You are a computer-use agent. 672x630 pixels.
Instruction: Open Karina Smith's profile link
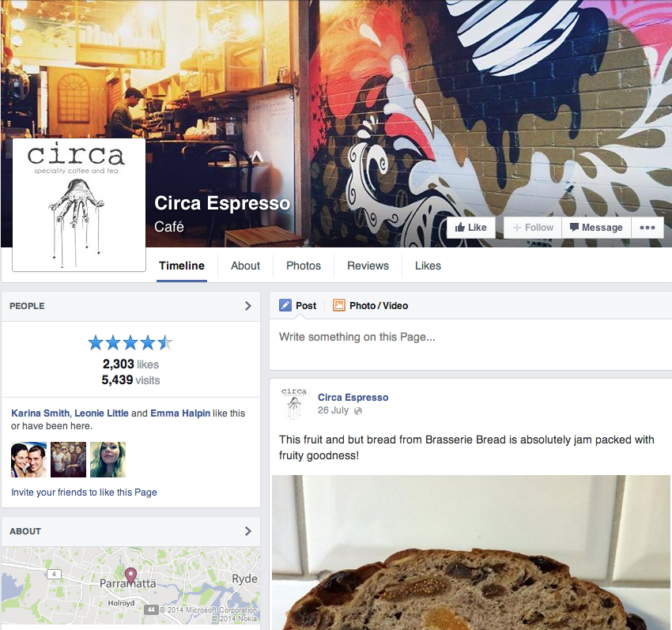pos(40,413)
